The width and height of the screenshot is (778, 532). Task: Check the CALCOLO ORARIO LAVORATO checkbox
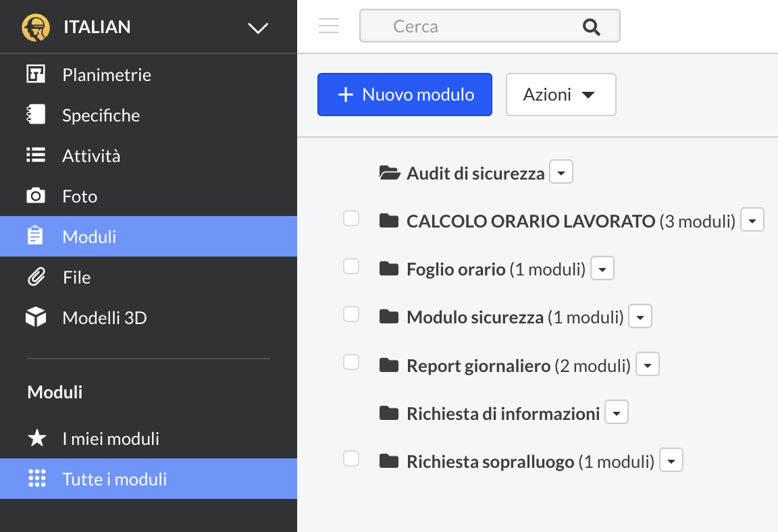pyautogui.click(x=351, y=218)
